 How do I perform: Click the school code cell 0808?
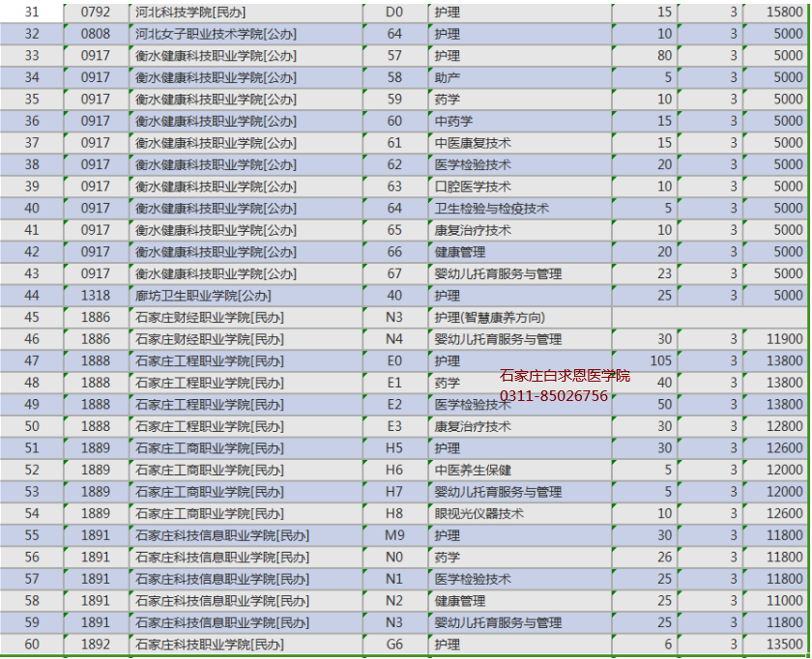click(x=97, y=34)
